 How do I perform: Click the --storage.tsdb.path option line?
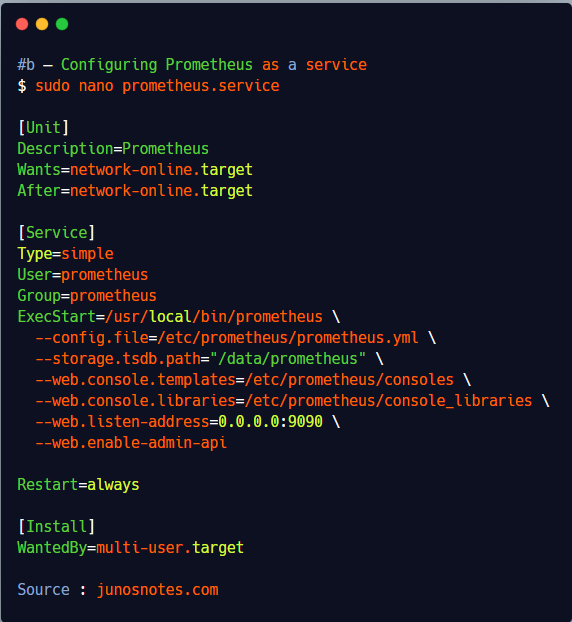[x=209, y=359]
